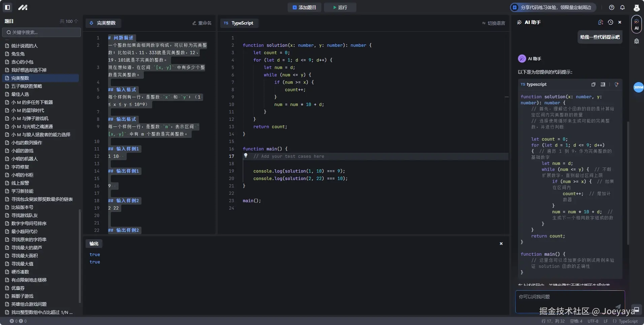The width and height of the screenshot is (644, 325).
Task: Copy the typescript code snippet
Action: [x=593, y=84]
